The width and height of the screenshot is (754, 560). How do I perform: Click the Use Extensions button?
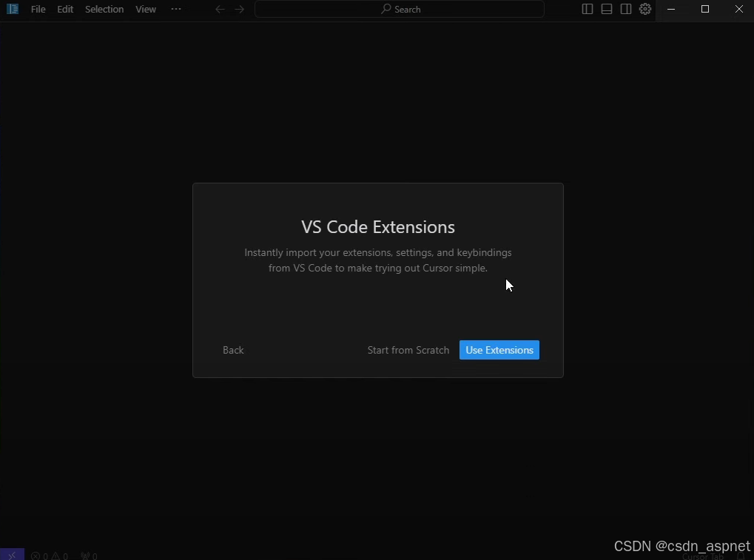click(499, 350)
